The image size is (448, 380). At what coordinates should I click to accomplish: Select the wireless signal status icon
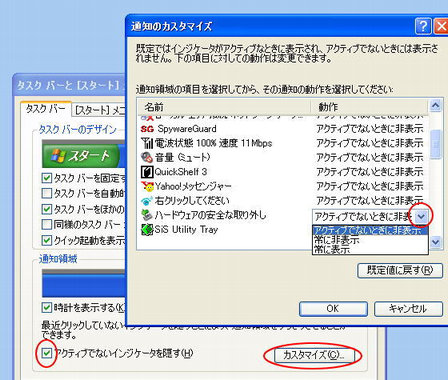147,143
